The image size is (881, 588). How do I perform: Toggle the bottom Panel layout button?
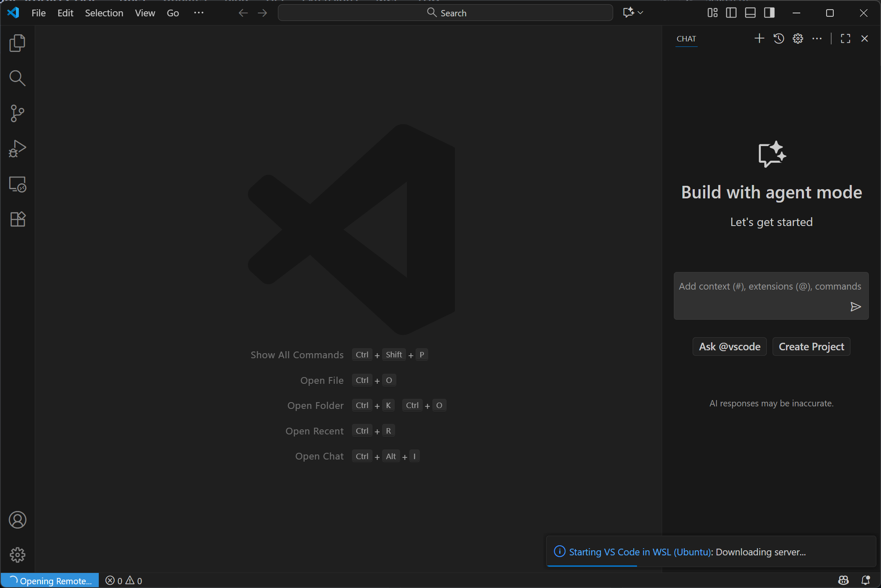pyautogui.click(x=750, y=13)
